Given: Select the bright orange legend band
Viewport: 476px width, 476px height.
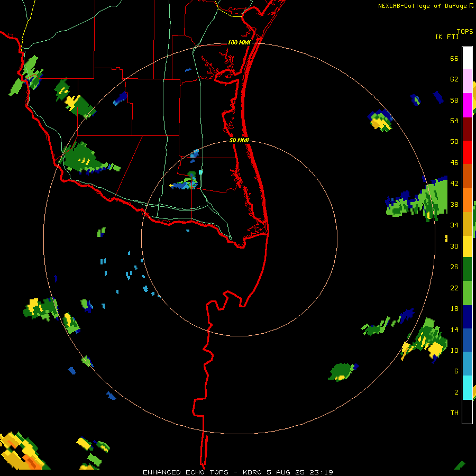Looking at the screenshot, I should pyautogui.click(x=467, y=200).
